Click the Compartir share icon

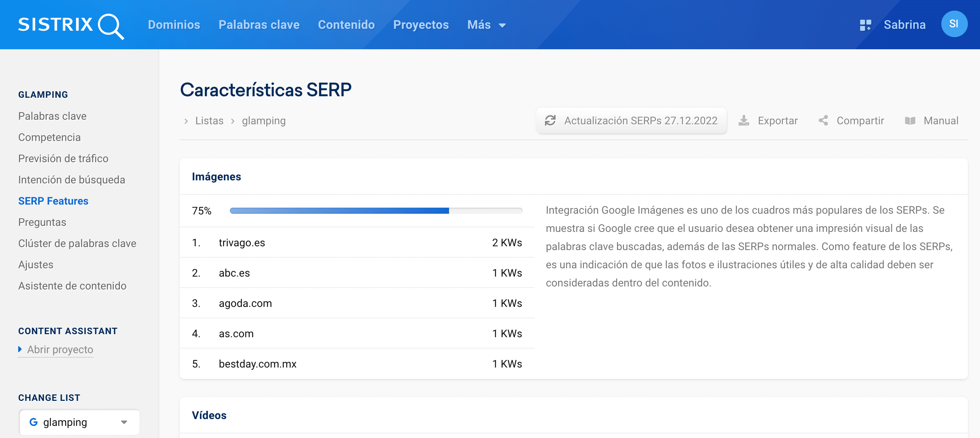(x=823, y=120)
